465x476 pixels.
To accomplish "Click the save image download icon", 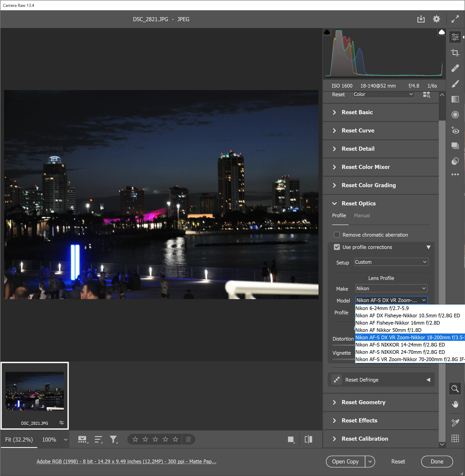I will coord(421,19).
